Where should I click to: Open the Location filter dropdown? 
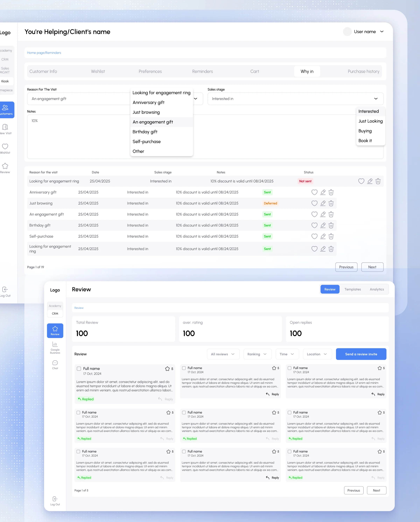click(317, 354)
